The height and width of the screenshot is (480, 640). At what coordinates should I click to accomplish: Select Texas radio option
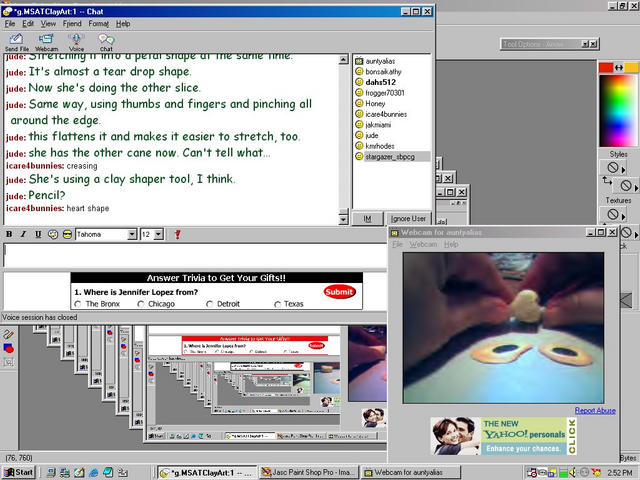click(x=278, y=304)
